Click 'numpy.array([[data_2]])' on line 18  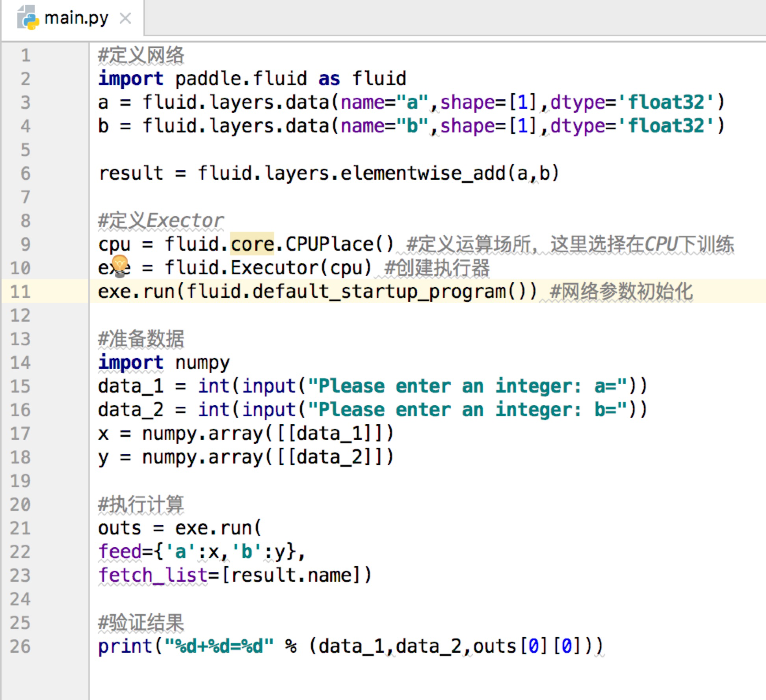pyautogui.click(x=268, y=457)
